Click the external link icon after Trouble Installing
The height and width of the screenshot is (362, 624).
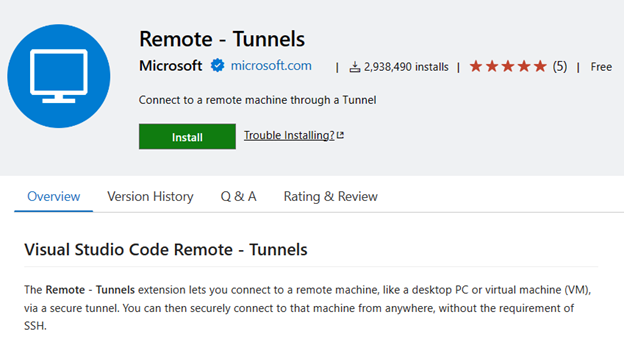click(340, 135)
